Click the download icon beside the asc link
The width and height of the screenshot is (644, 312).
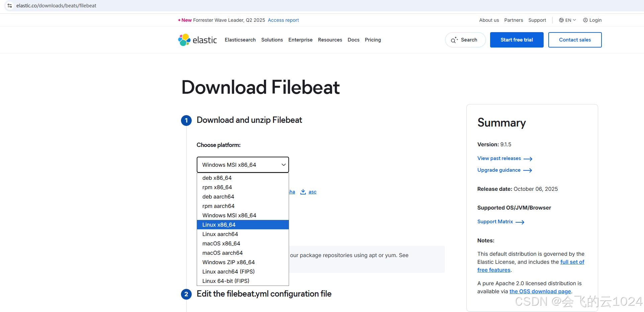point(303,191)
